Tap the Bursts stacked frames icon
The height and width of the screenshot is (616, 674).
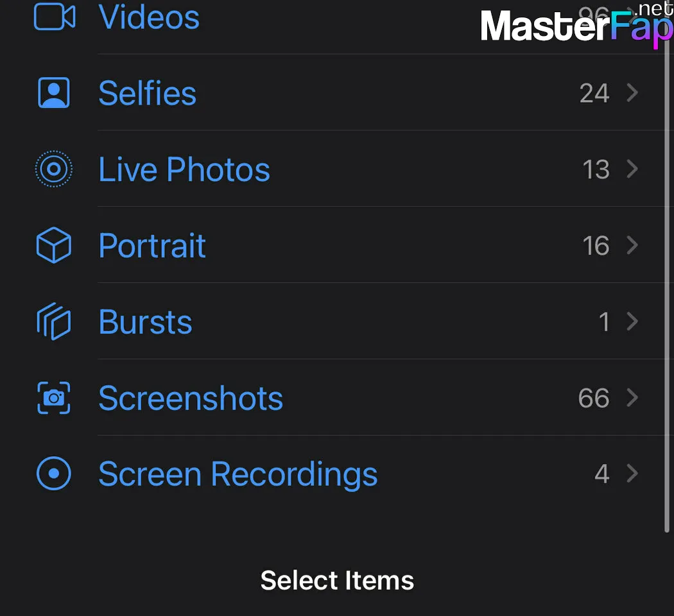pos(54,321)
